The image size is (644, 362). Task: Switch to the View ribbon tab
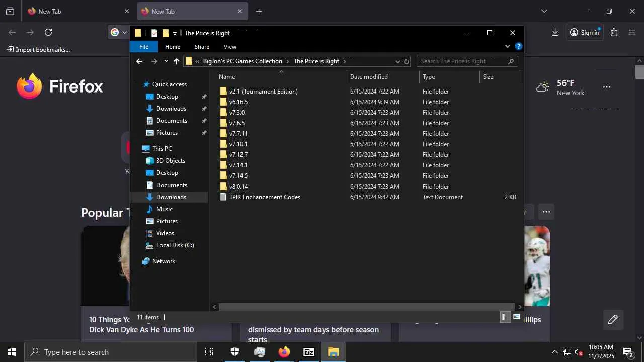[x=230, y=47]
